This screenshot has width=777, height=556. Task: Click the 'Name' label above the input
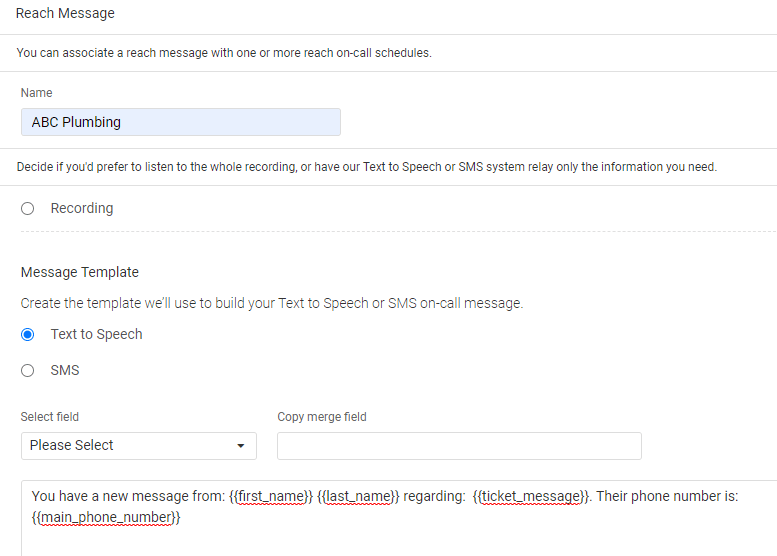37,93
